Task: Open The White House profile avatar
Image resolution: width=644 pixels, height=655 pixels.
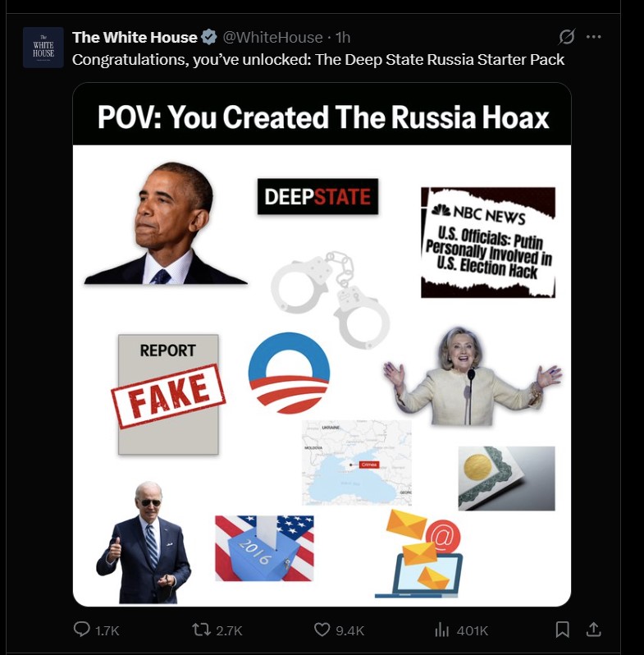Action: (43, 48)
